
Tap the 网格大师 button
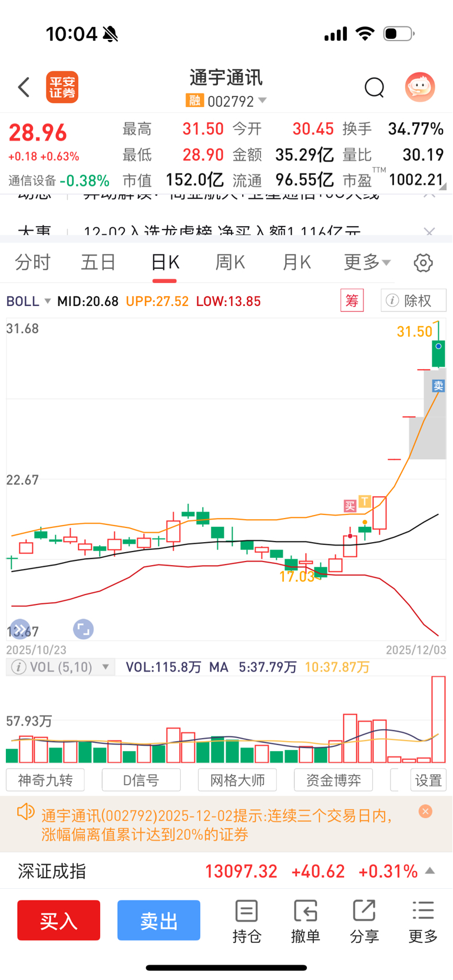[237, 780]
